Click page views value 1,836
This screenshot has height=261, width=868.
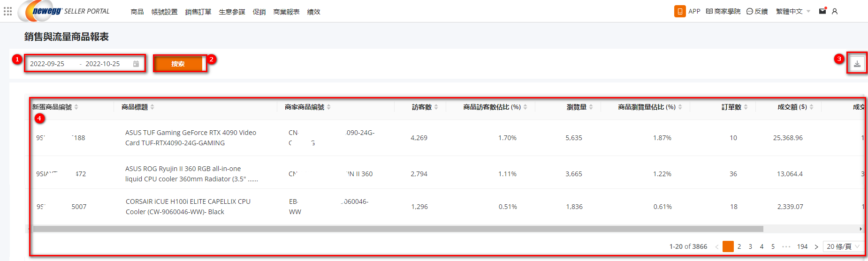pos(574,207)
